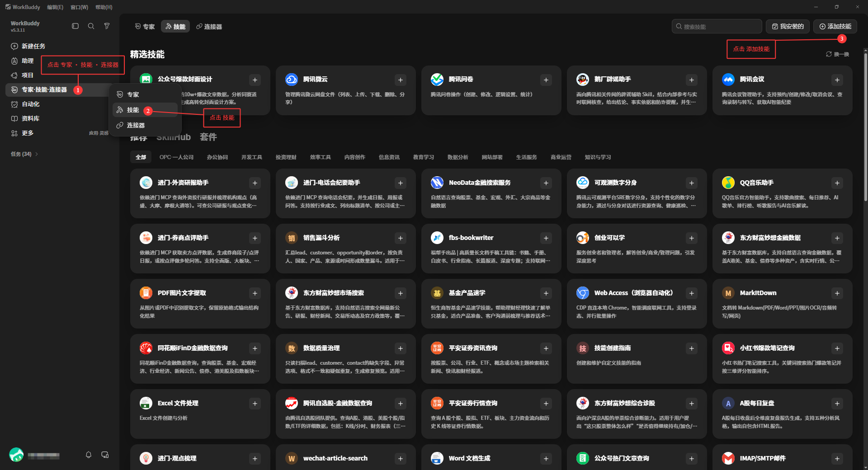Click the sidebar panel toggle icon

coord(75,26)
